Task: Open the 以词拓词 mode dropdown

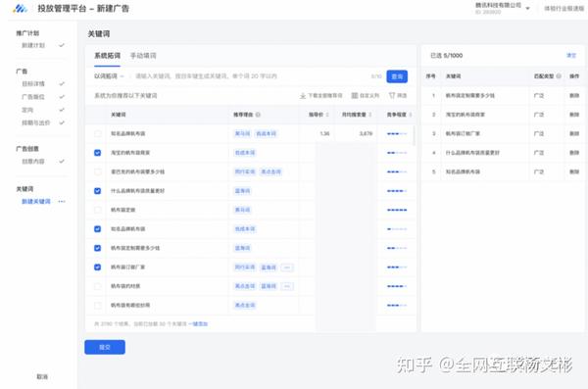Action: pyautogui.click(x=109, y=76)
